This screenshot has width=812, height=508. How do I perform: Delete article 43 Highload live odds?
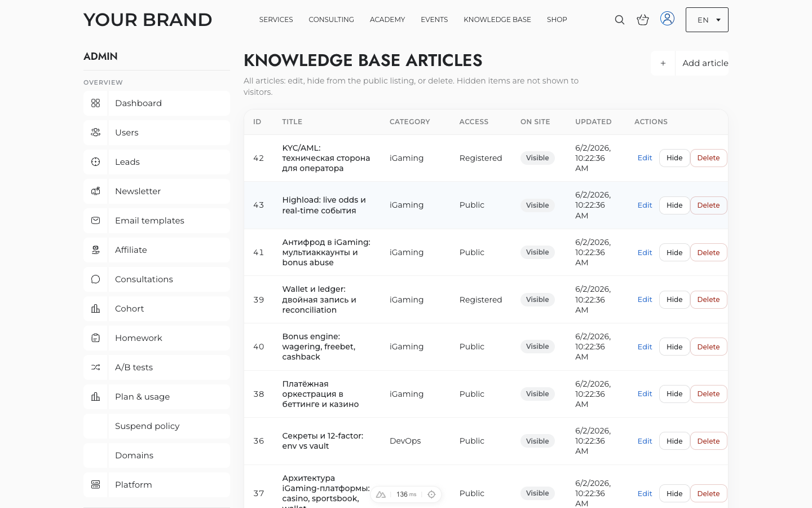point(708,205)
